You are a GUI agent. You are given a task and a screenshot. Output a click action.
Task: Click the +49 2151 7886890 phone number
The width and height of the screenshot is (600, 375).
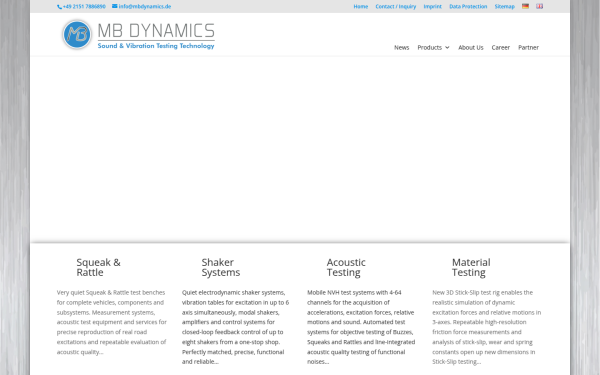[84, 7]
